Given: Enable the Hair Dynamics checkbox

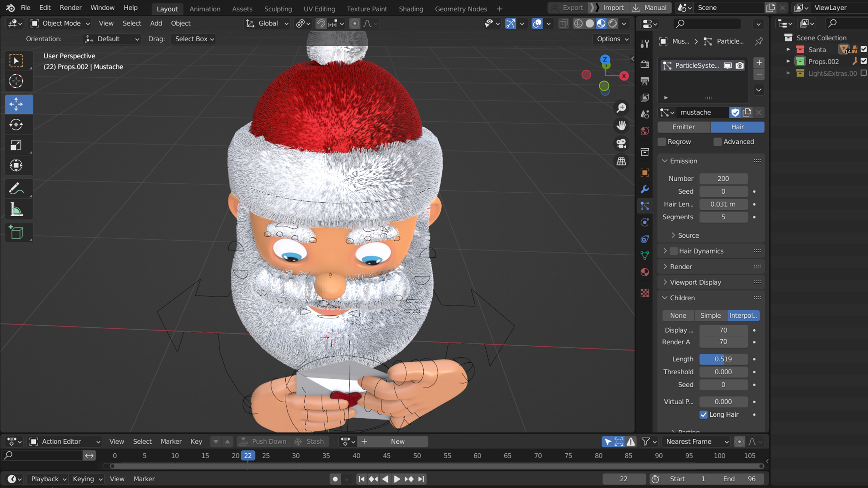Looking at the screenshot, I should point(674,251).
